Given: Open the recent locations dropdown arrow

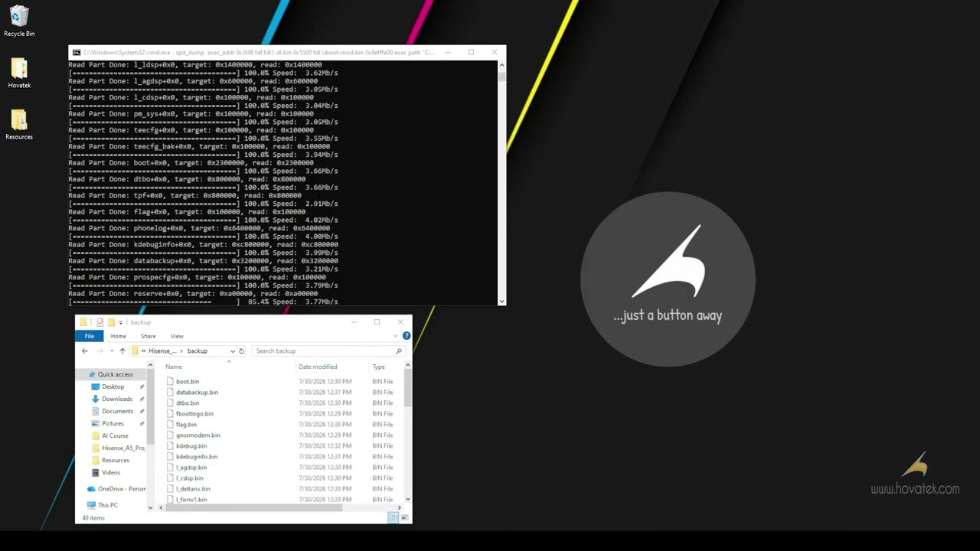Looking at the screenshot, I should tap(112, 351).
